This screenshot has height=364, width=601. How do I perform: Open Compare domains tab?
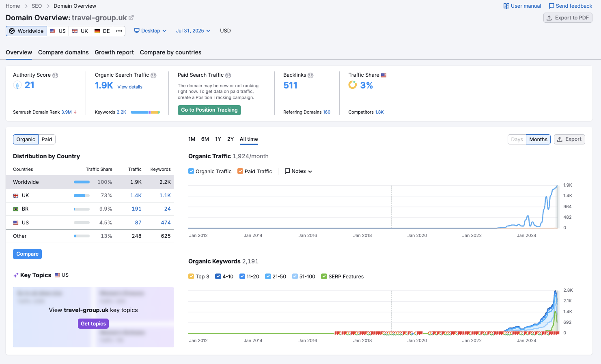(x=63, y=52)
